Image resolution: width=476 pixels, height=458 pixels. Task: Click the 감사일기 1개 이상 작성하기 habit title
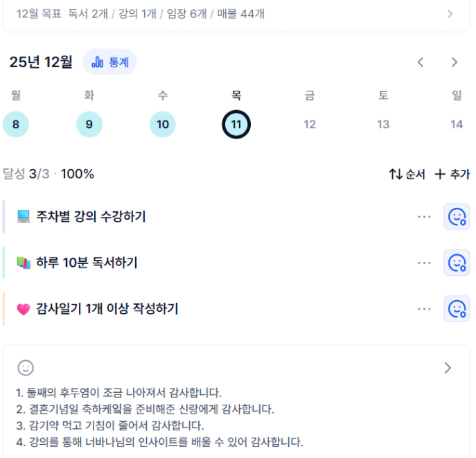pos(107,308)
